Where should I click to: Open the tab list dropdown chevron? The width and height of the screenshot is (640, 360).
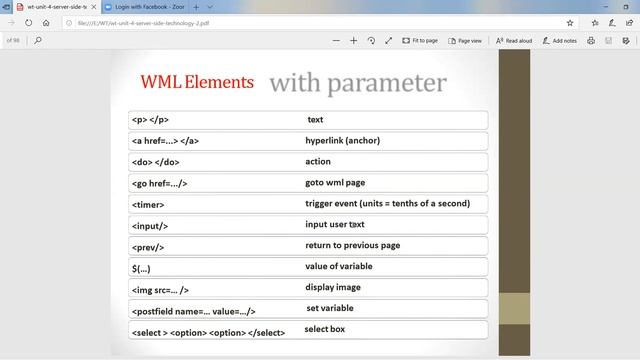[x=210, y=7]
